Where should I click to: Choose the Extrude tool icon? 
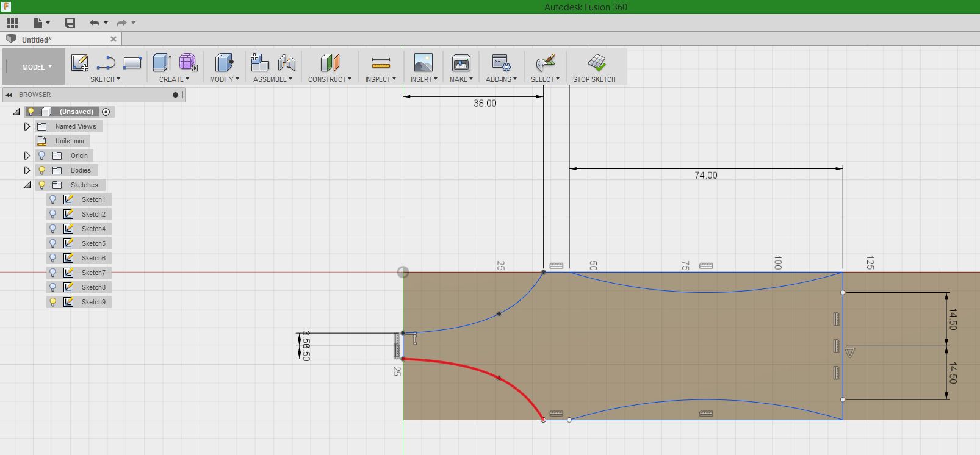point(162,62)
